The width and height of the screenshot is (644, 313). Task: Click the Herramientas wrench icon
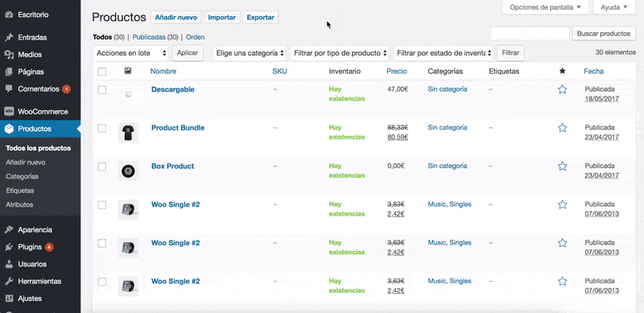pyautogui.click(x=9, y=282)
